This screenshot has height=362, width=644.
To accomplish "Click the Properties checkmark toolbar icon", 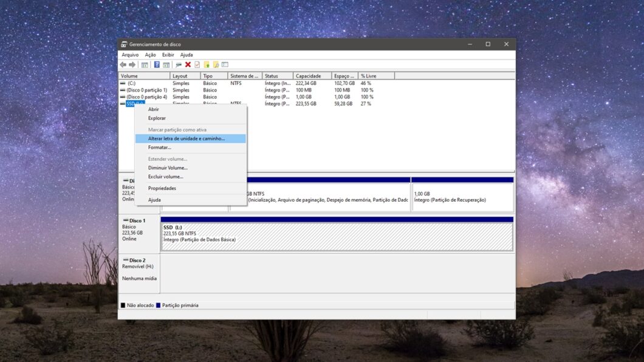I will pyautogui.click(x=197, y=65).
